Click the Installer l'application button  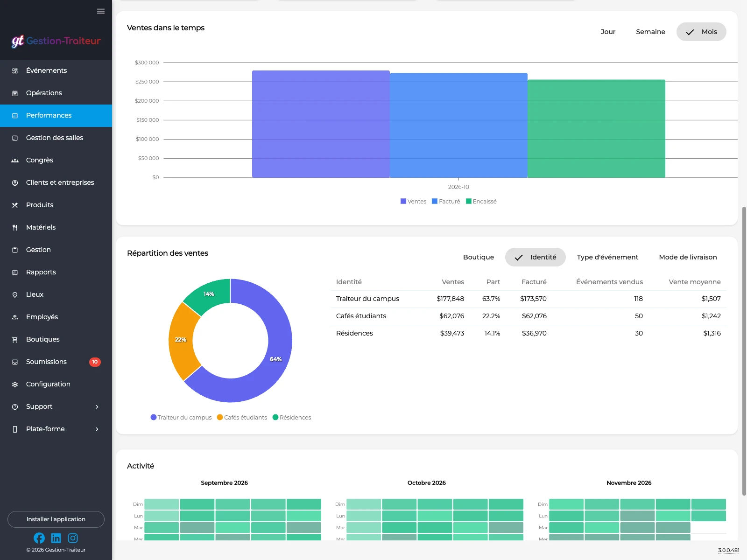56,519
